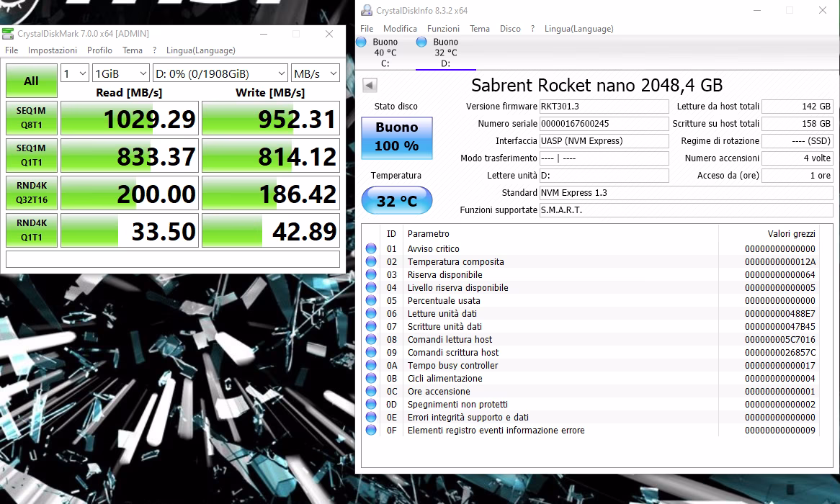
Task: Open Lingua(Language) menu in CrystalDiskInfo
Action: [x=579, y=29]
